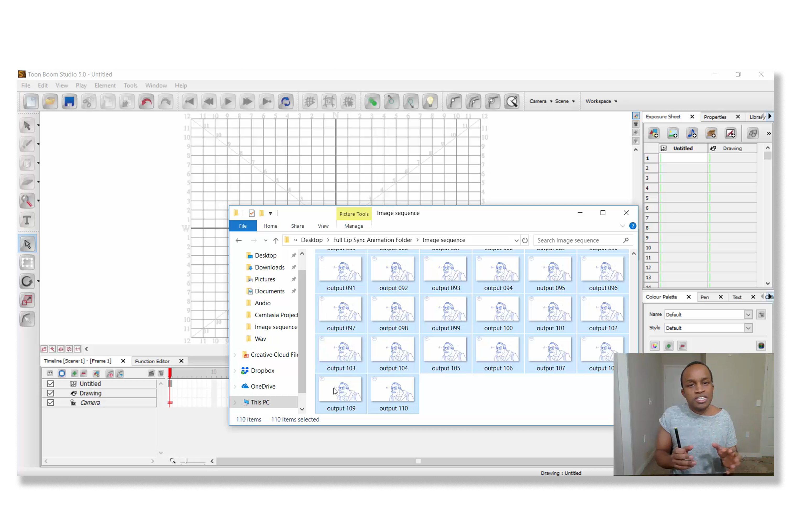Select the output 105 thumbnail

click(x=446, y=353)
